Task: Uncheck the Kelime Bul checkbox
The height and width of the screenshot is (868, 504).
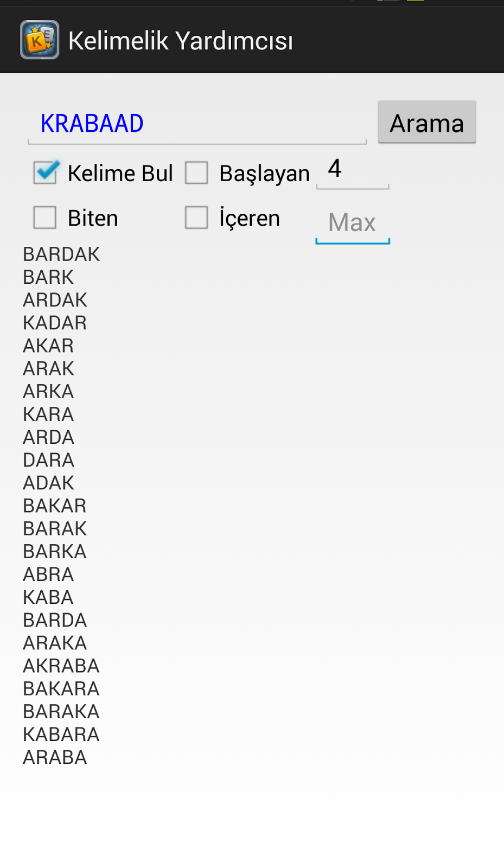Action: 45,173
